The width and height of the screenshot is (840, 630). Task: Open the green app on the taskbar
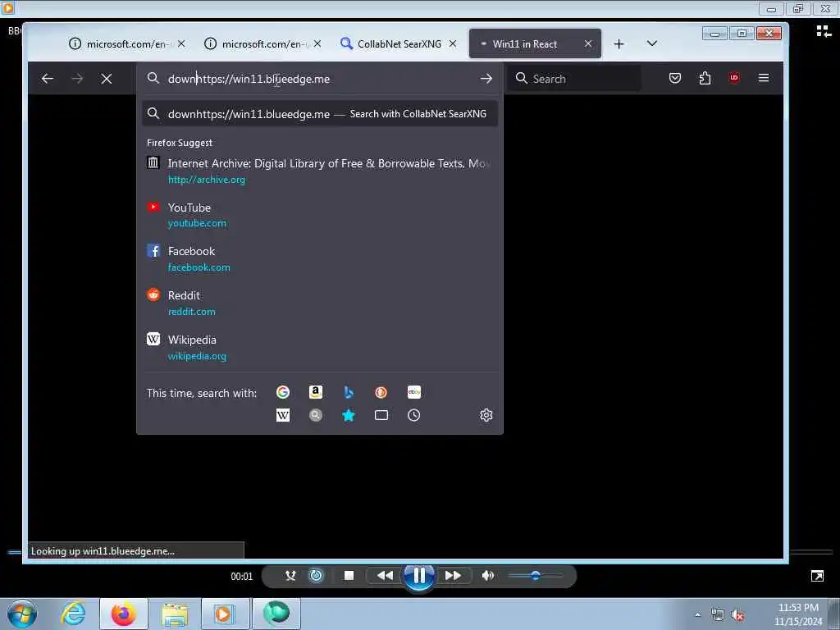[x=276, y=614]
